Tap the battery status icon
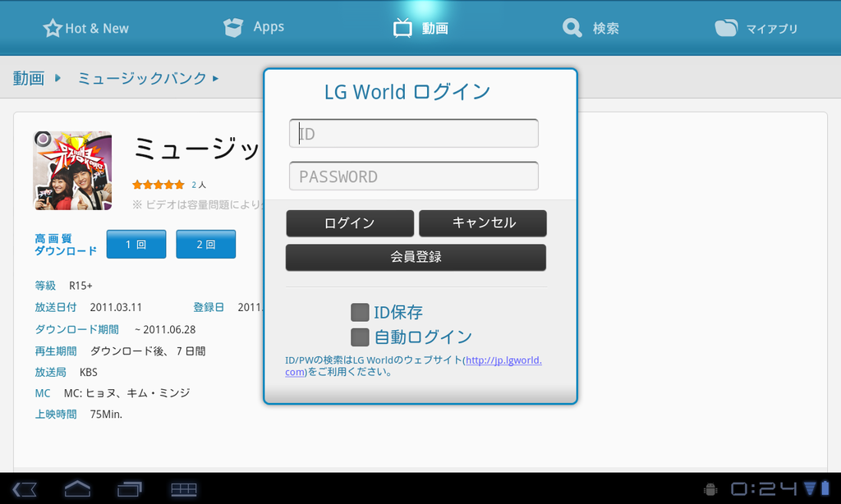 tap(825, 488)
